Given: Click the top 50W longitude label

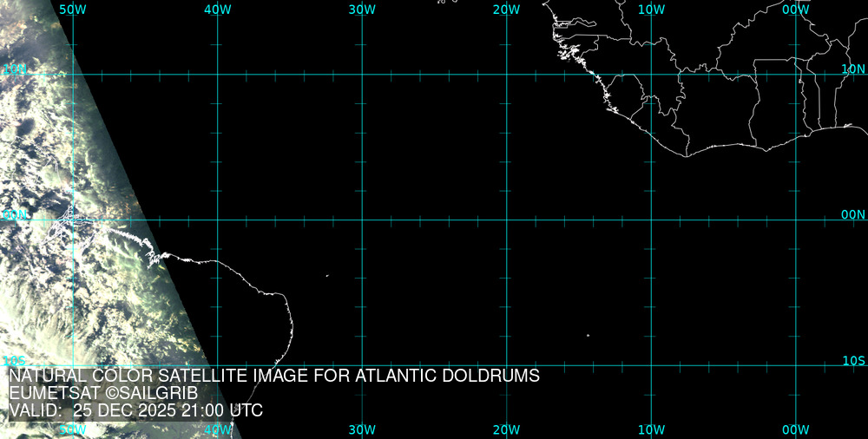Looking at the screenshot, I should coord(73,10).
